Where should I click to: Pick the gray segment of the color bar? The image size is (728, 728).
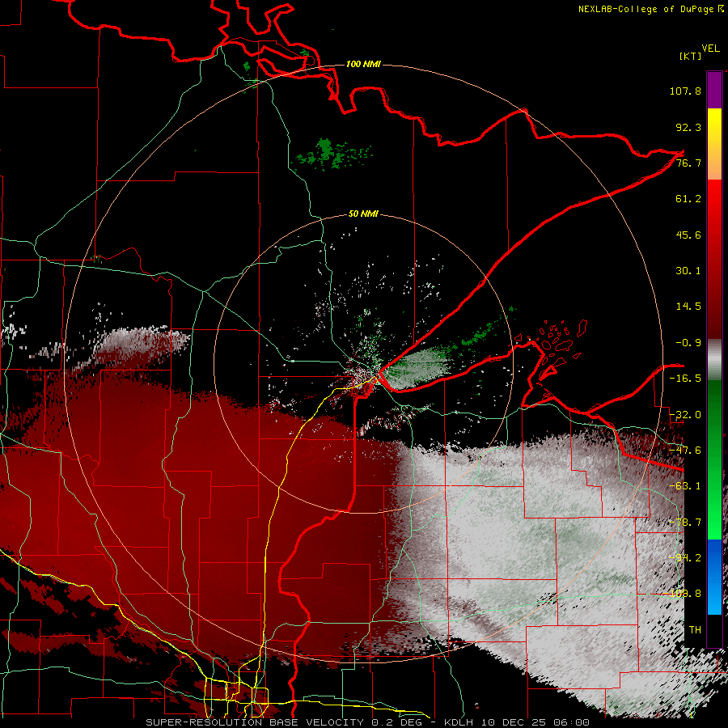point(714,360)
